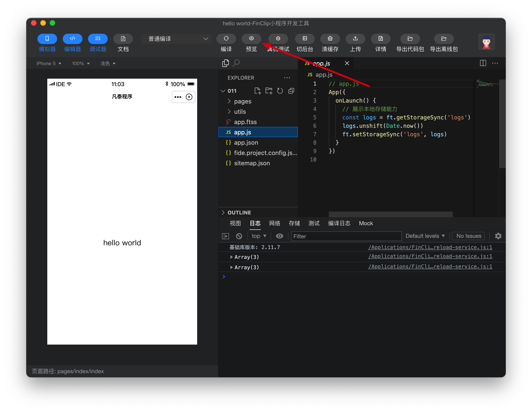This screenshot has height=412, width=532.
Task: Click the No Issues button
Action: [468, 236]
